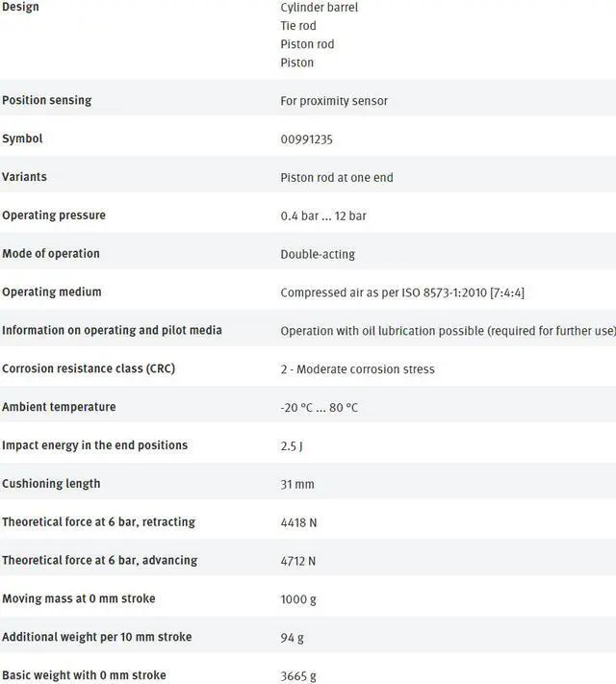Click symbol number 00991235
616x684 pixels.
(x=307, y=139)
